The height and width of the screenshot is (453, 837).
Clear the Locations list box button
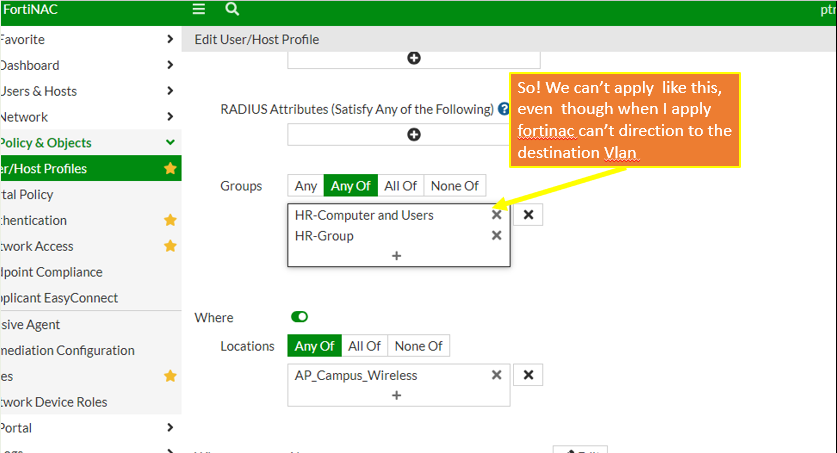[528, 375]
